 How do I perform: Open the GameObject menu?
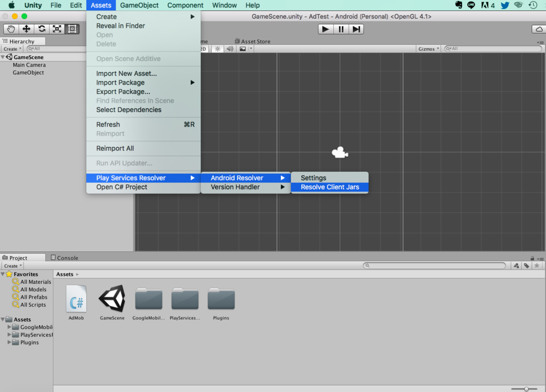click(x=139, y=5)
